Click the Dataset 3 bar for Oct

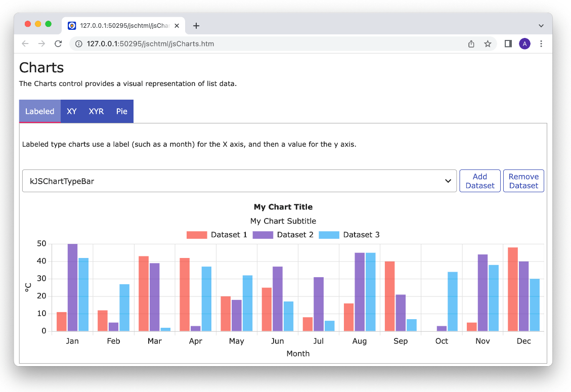tap(453, 301)
